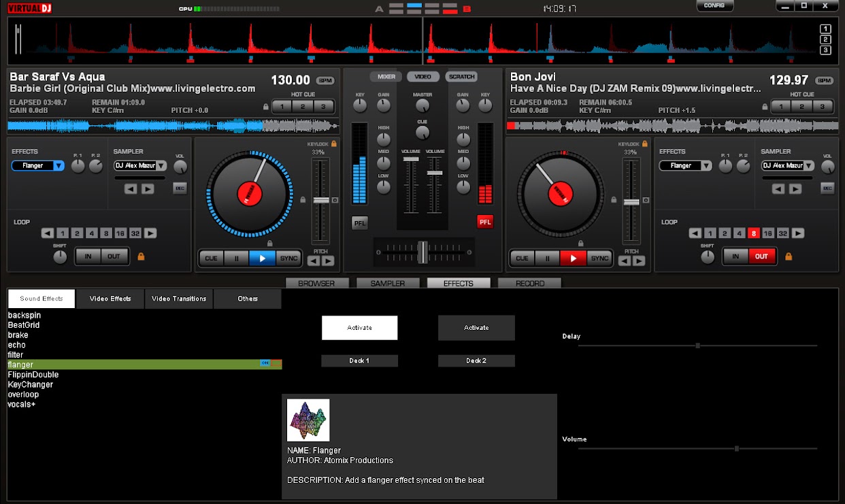The height and width of the screenshot is (504, 845).
Task: Hit CUE on the right deck
Action: 522,258
